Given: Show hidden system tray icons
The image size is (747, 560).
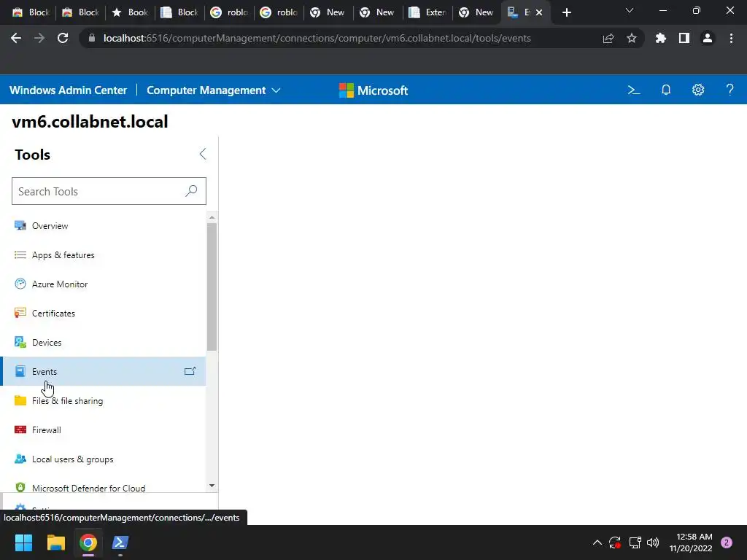Looking at the screenshot, I should (597, 542).
